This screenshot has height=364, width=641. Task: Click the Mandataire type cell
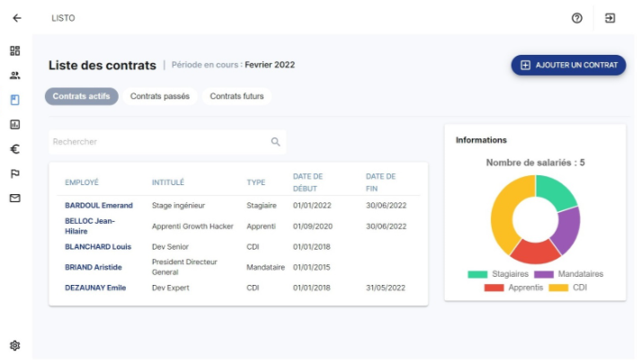click(x=266, y=267)
